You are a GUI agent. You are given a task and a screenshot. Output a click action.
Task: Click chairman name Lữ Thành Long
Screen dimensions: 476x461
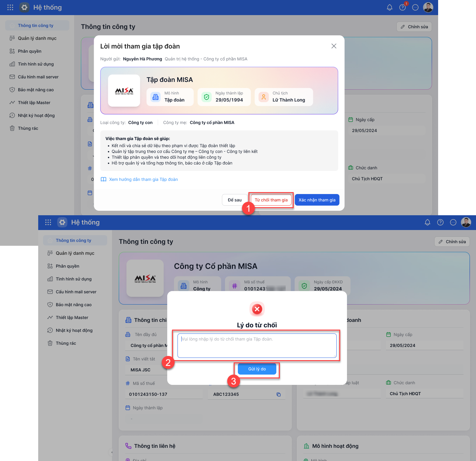pos(289,100)
